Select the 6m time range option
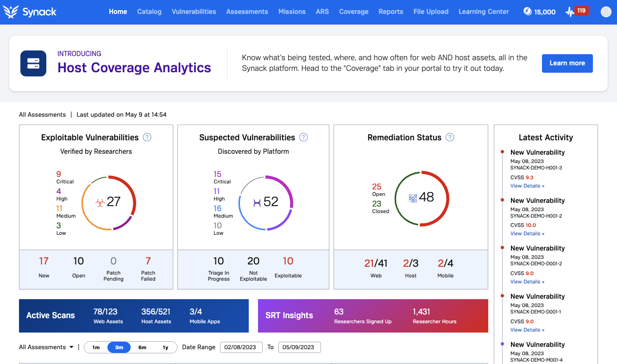Image resolution: width=617 pixels, height=364 pixels. [142, 347]
